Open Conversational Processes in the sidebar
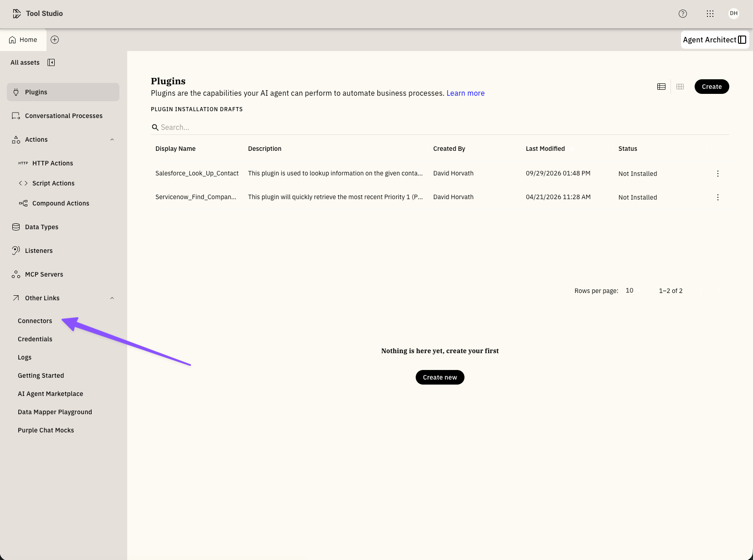This screenshot has width=753, height=560. pos(63,116)
